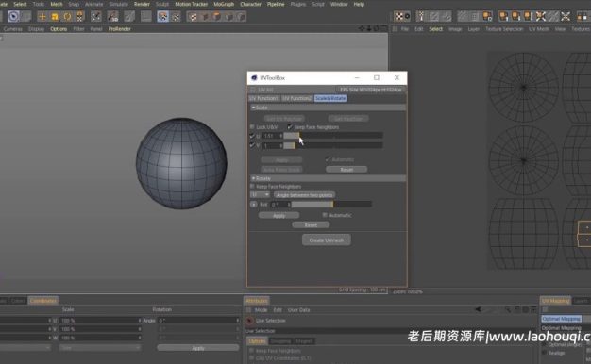The width and height of the screenshot is (591, 364).
Task: Switch to the Scale&Rotate tab
Action: (x=330, y=98)
